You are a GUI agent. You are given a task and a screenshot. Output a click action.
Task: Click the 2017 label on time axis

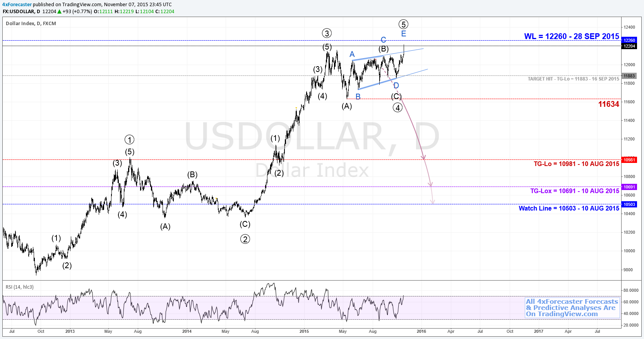pos(538,331)
